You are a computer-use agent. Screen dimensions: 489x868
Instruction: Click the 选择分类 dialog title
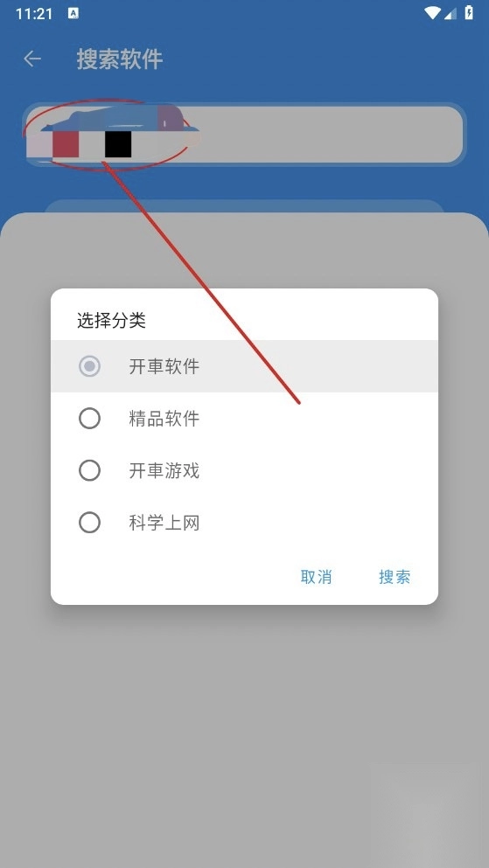[x=111, y=321]
